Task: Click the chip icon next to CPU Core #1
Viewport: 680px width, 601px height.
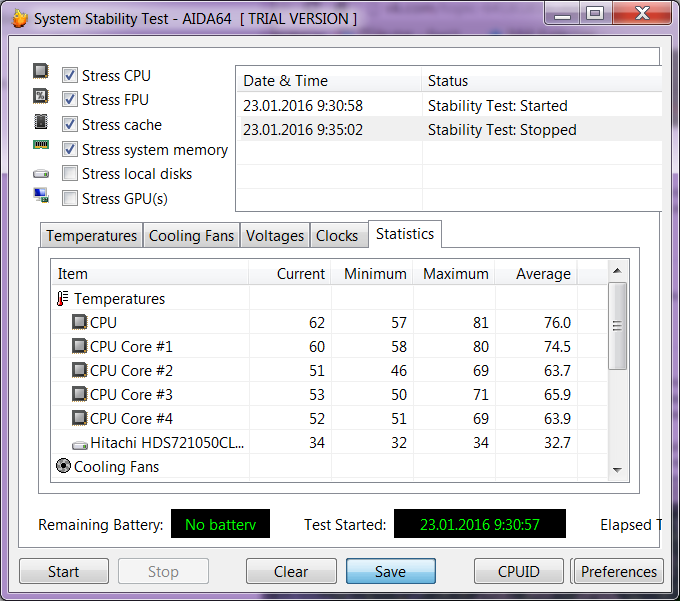Action: [79, 346]
